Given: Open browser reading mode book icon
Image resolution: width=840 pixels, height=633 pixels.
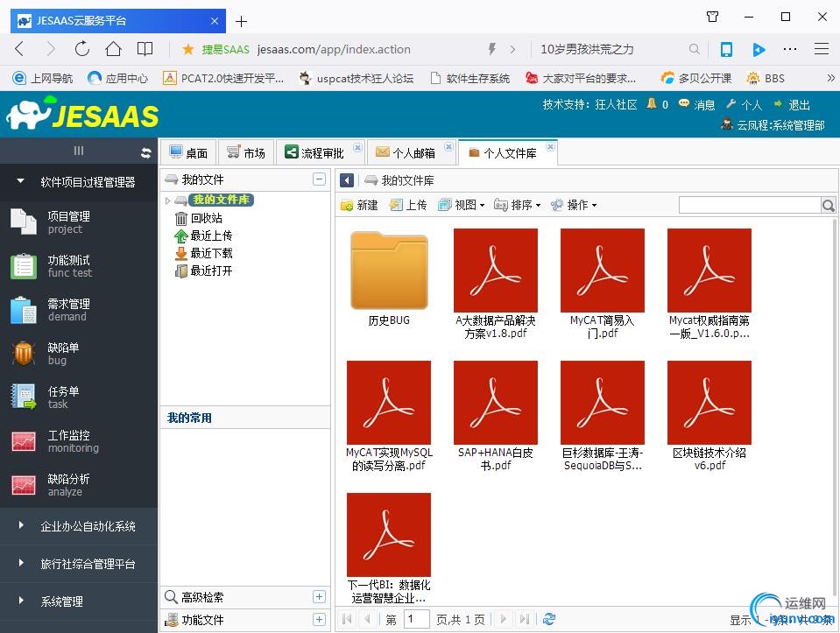Looking at the screenshot, I should (145, 49).
